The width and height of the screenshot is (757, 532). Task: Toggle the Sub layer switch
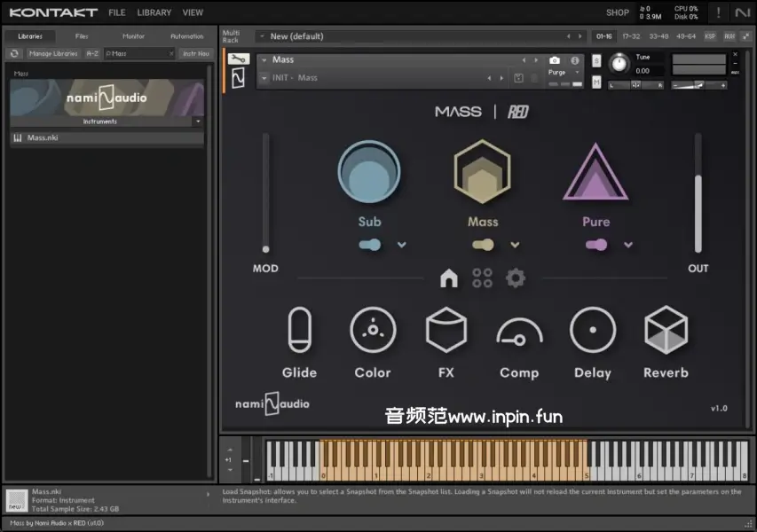click(370, 245)
